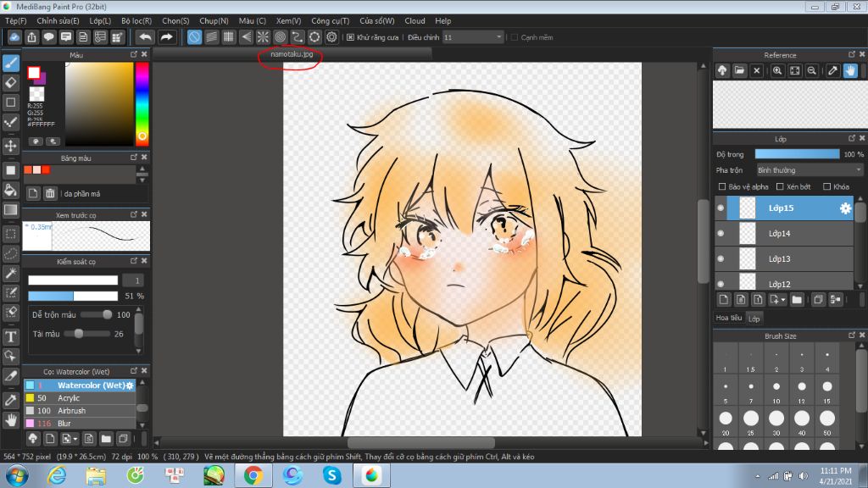
Task: Enable curve snap guide
Action: (298, 37)
